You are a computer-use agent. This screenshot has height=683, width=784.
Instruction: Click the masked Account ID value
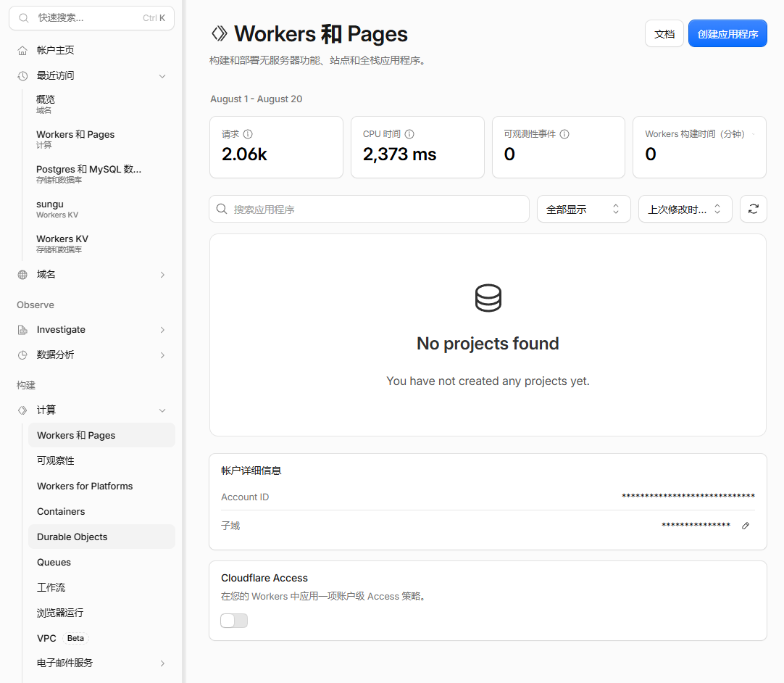point(688,497)
